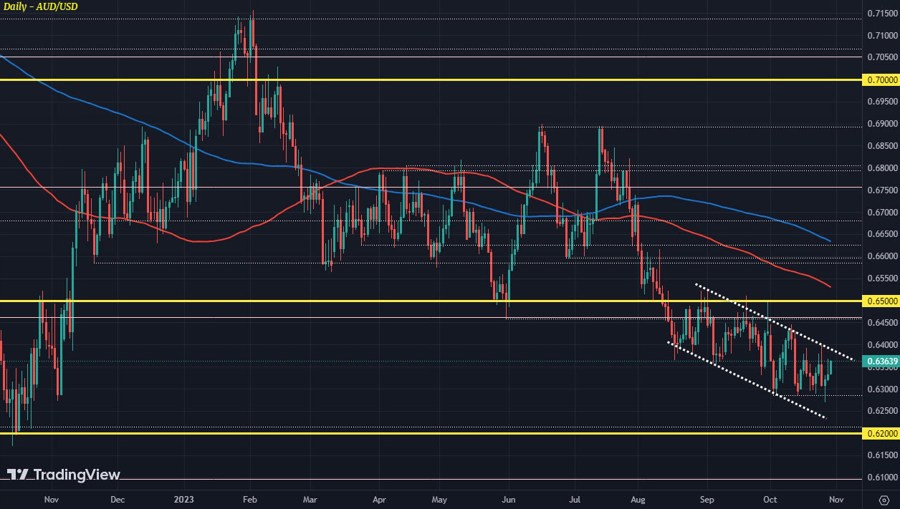Click the 0.61500 price axis value
The width and height of the screenshot is (900, 509).
tap(883, 455)
